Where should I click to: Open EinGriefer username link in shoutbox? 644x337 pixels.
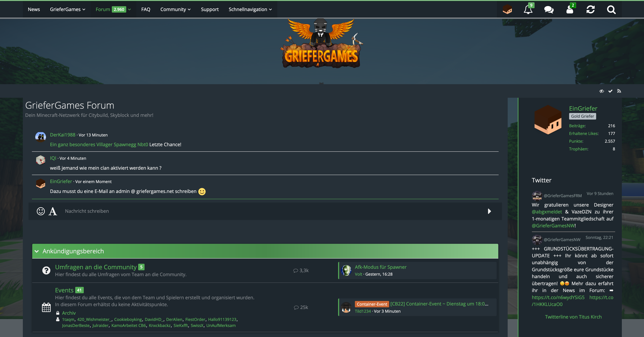pyautogui.click(x=61, y=181)
